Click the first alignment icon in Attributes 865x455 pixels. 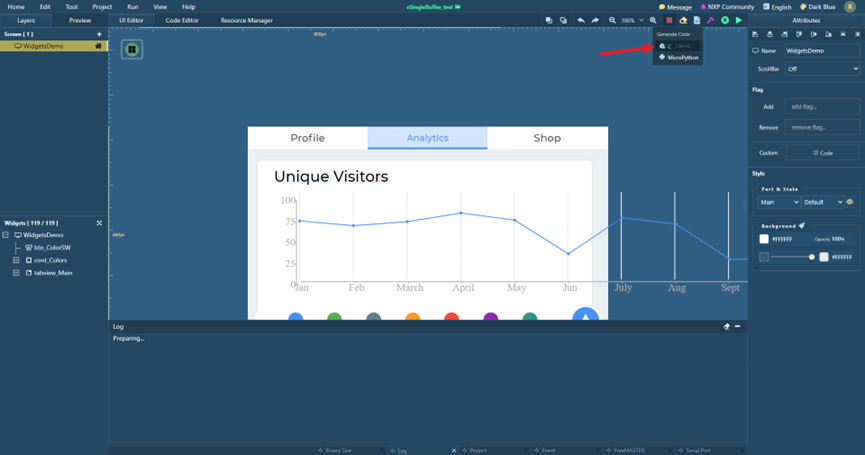(755, 34)
